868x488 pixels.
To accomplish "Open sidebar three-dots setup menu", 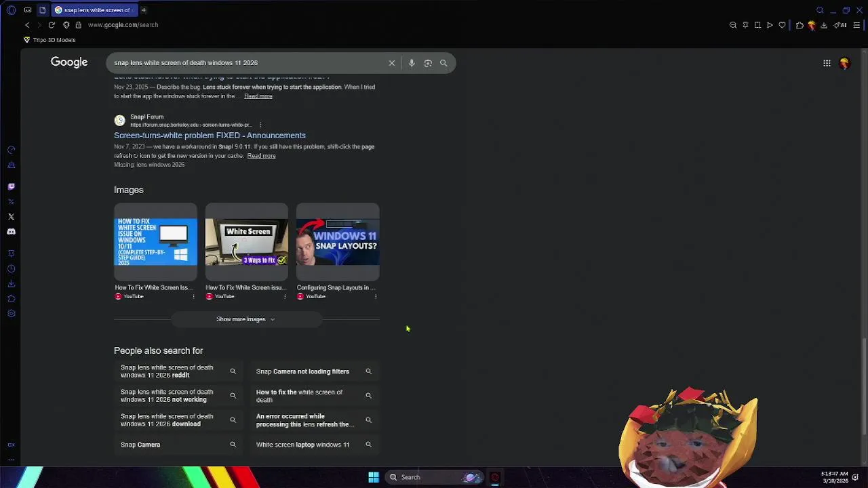I will [11, 460].
